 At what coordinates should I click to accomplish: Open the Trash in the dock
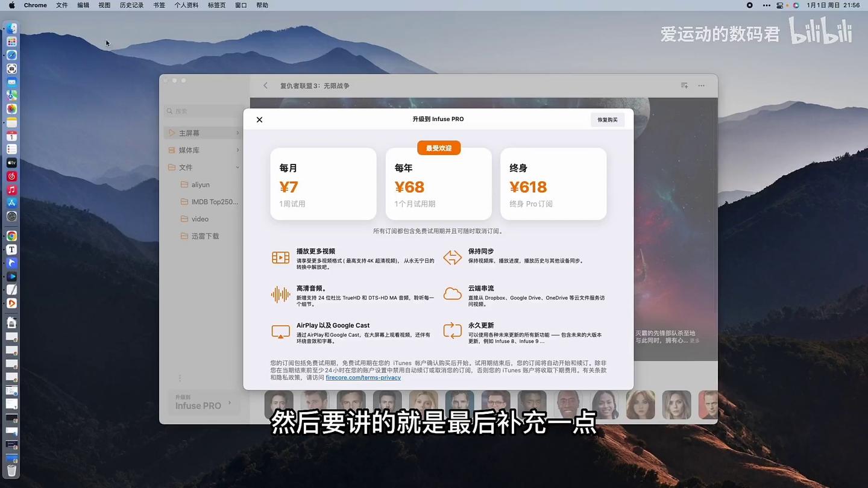point(11,471)
